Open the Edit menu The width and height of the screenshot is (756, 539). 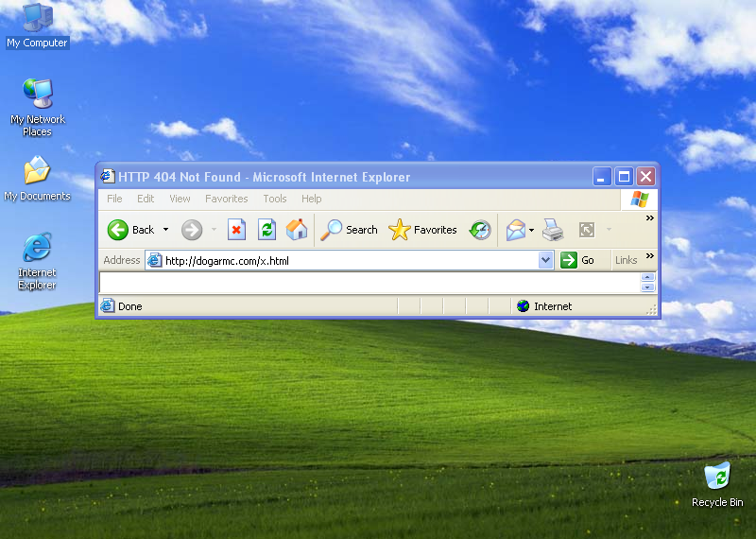click(146, 199)
